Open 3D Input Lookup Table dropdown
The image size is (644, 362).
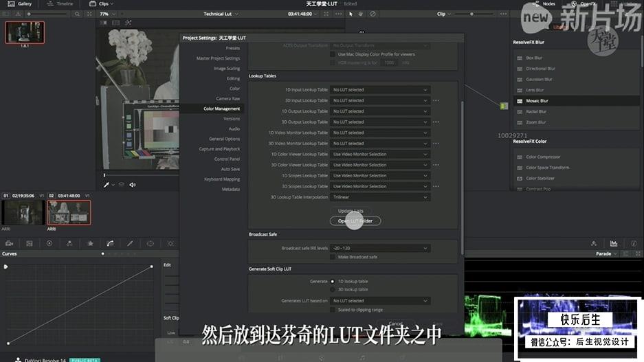[380, 100]
